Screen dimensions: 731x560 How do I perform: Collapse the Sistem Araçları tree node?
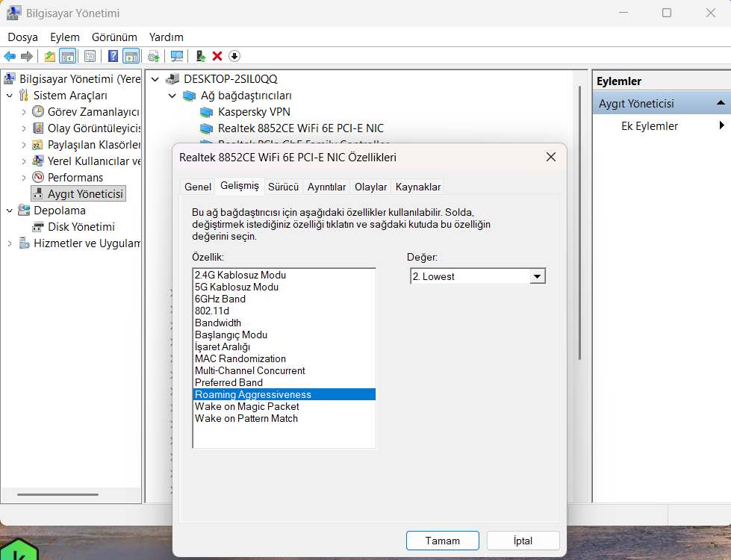click(9, 96)
